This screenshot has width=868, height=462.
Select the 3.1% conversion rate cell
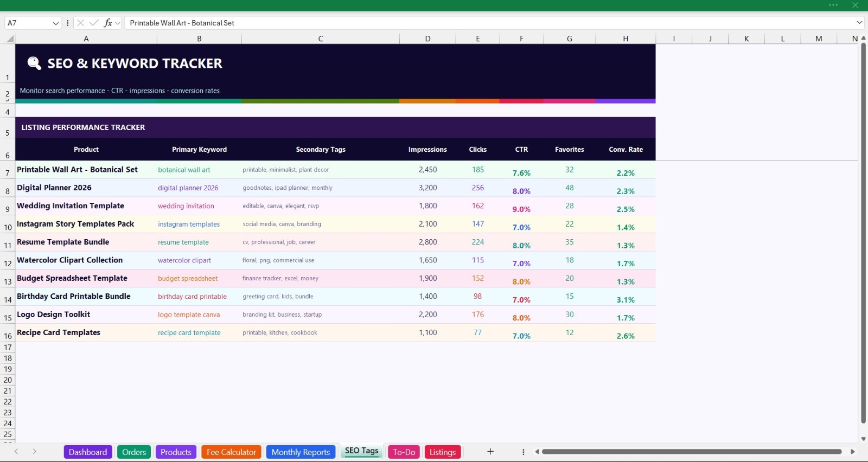click(x=626, y=297)
